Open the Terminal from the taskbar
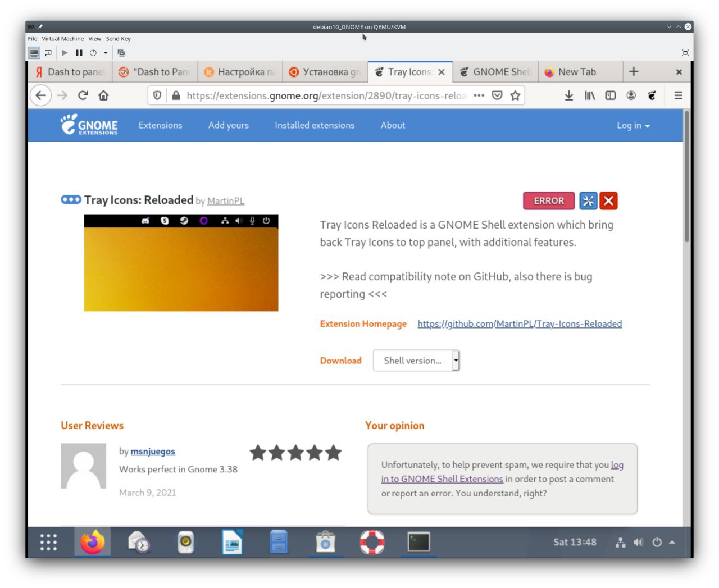 point(419,542)
